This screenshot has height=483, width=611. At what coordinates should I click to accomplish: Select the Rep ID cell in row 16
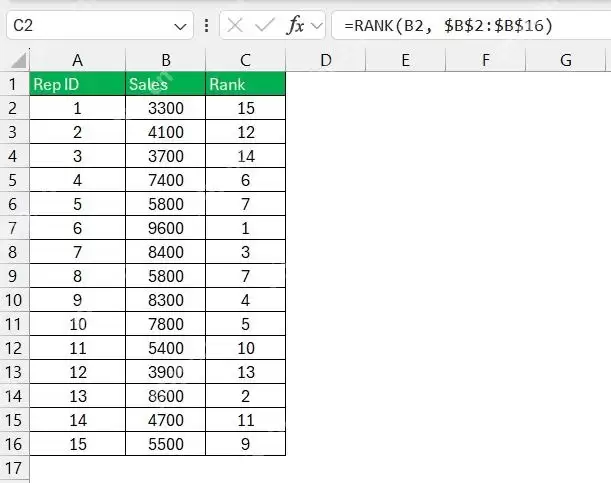[x=78, y=444]
